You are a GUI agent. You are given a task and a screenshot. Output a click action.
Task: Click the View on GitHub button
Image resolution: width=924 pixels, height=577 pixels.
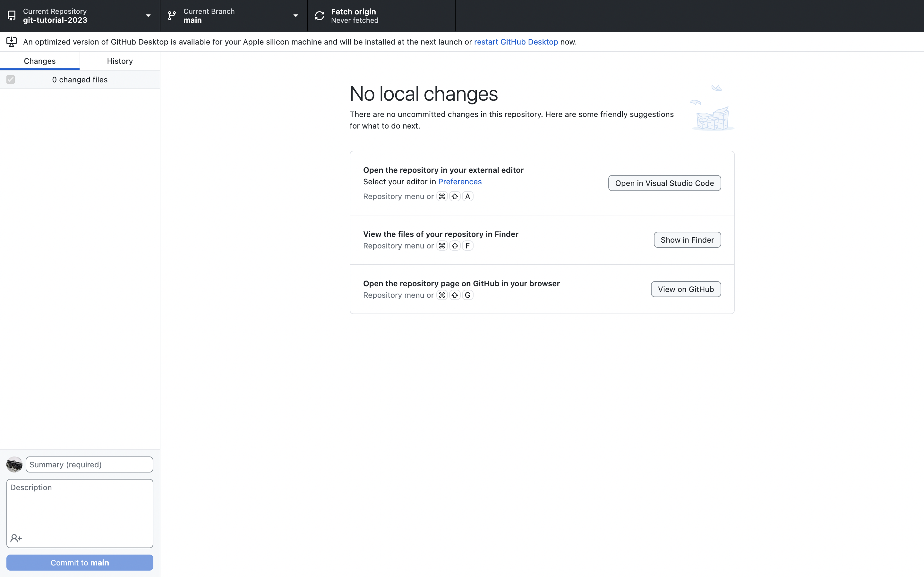tap(686, 289)
